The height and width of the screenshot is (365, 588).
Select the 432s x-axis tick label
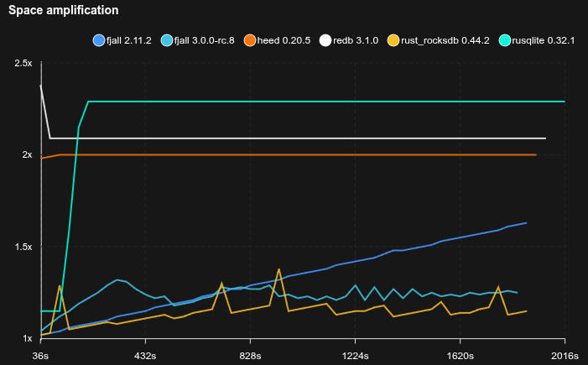tap(145, 354)
